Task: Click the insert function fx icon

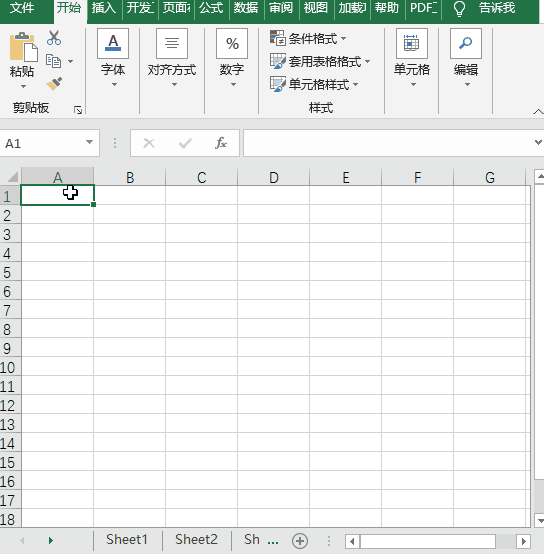Action: [221, 143]
